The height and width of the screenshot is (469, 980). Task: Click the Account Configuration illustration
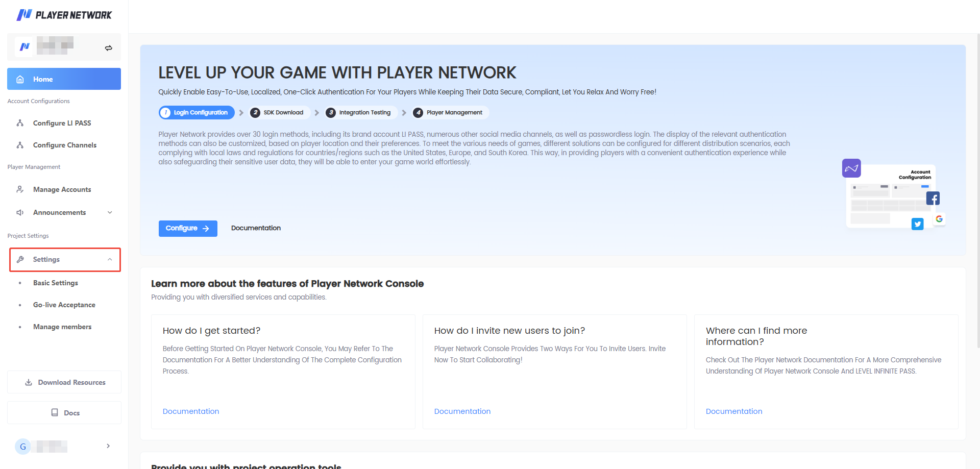(893, 195)
